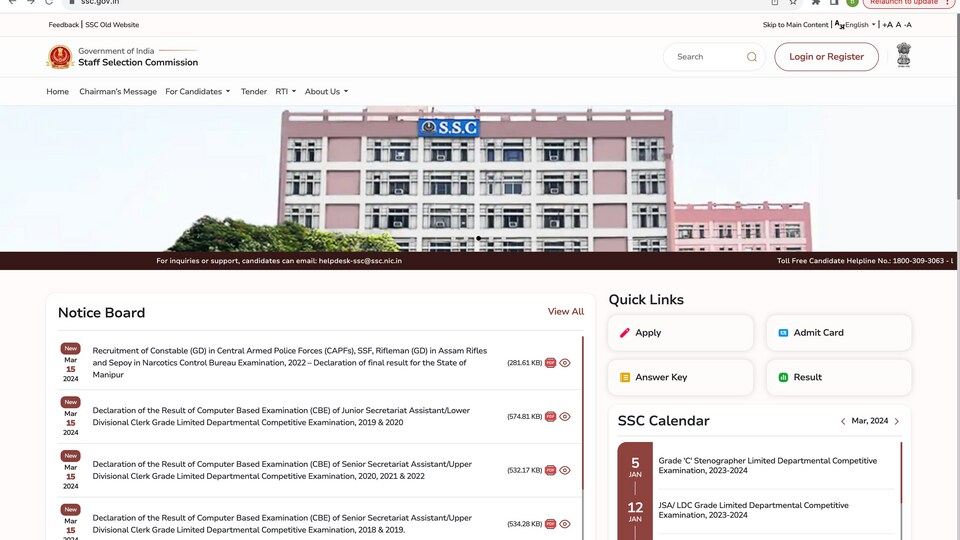Viewport: 960px width, 540px height.
Task: Open the Home menu item
Action: click(58, 92)
